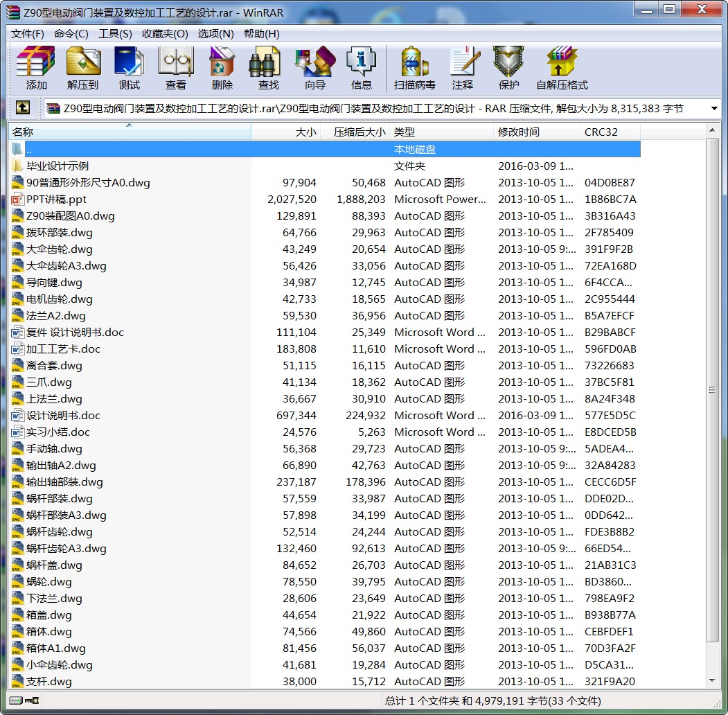Select file 复件 设计说明书.doc
Viewport: 728px width, 715px height.
[x=75, y=332]
